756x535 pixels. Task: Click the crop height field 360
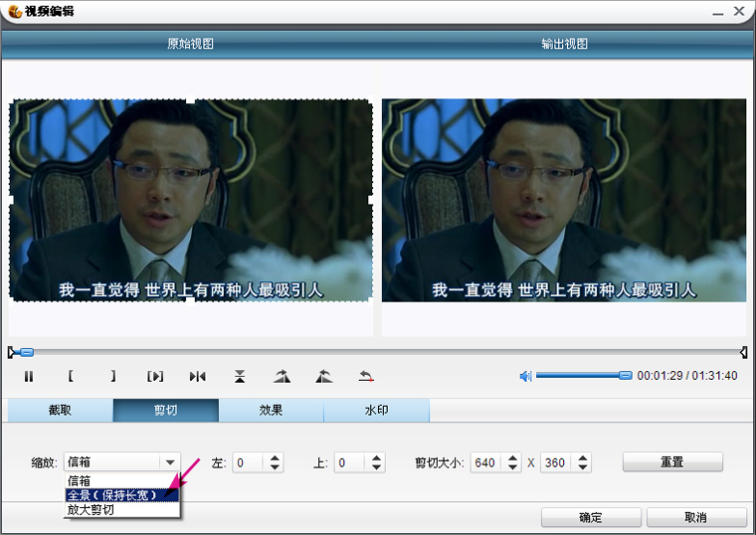(x=557, y=462)
